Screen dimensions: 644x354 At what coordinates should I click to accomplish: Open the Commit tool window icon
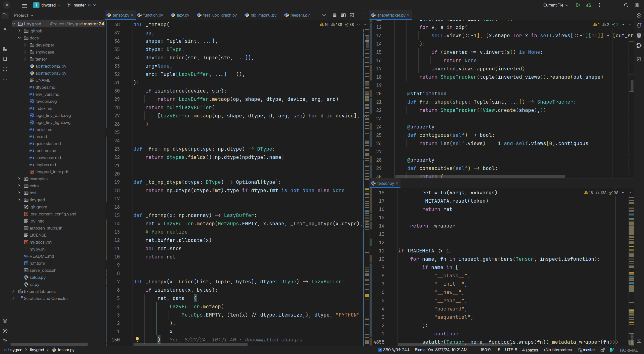coord(5,29)
